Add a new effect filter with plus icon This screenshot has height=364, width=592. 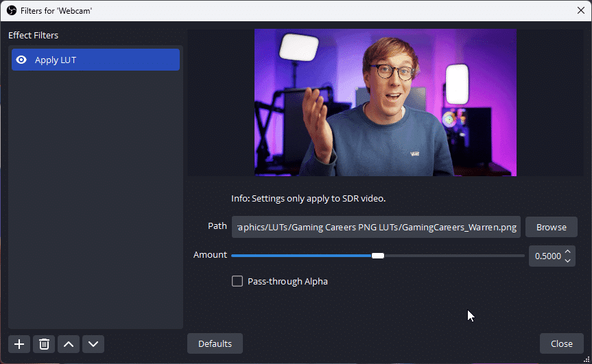19,344
